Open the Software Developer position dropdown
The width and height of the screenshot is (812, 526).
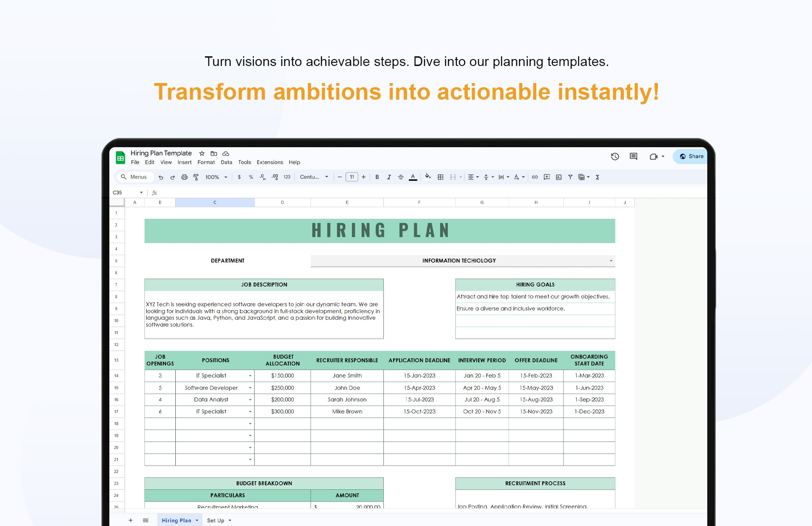pos(250,388)
